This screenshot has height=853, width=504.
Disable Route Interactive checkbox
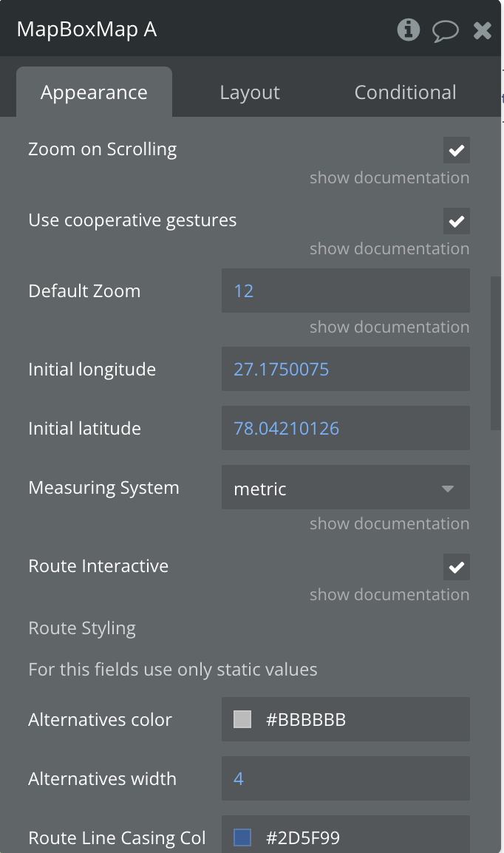click(x=457, y=567)
